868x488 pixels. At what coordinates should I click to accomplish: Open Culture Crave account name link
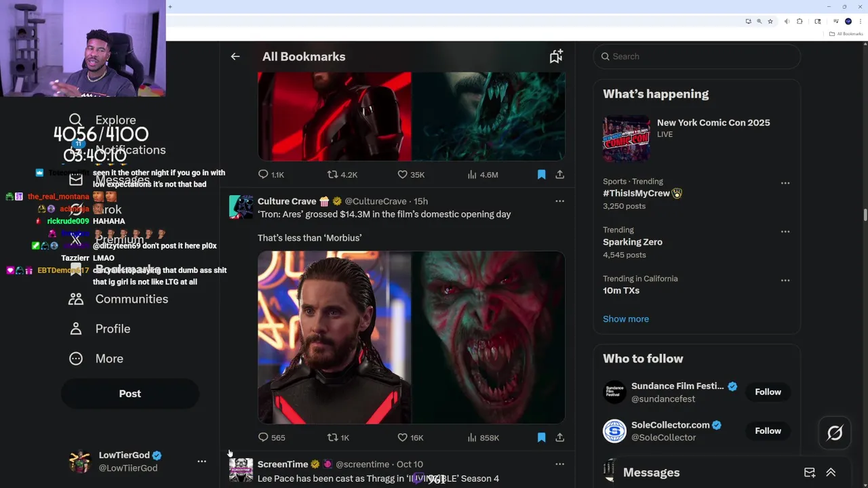click(x=287, y=201)
